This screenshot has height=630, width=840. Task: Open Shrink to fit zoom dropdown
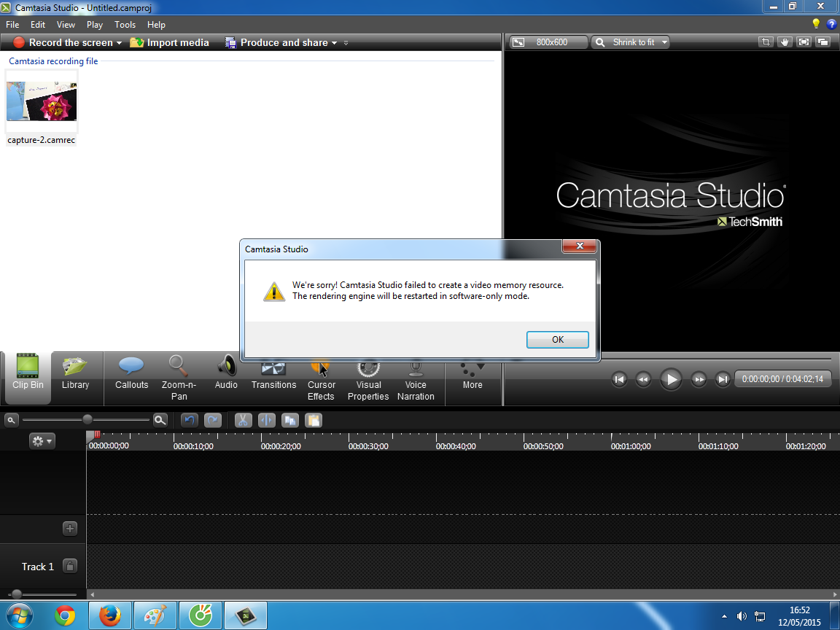tap(631, 42)
